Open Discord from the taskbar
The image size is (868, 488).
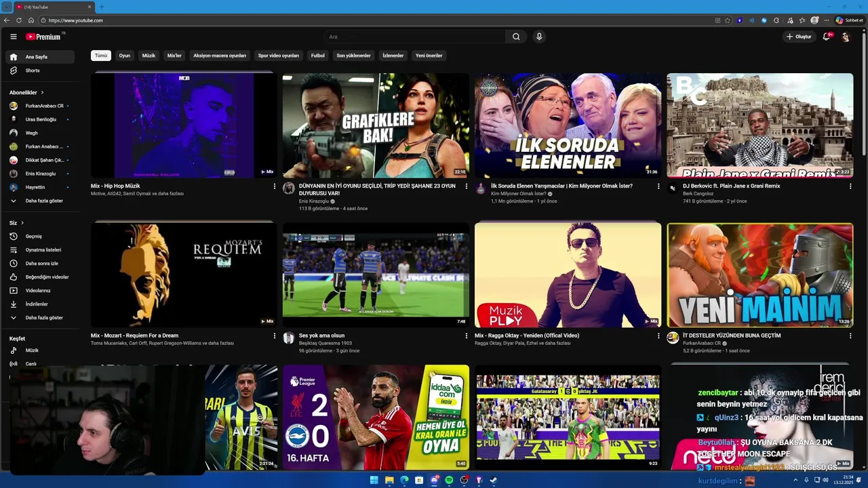click(434, 481)
